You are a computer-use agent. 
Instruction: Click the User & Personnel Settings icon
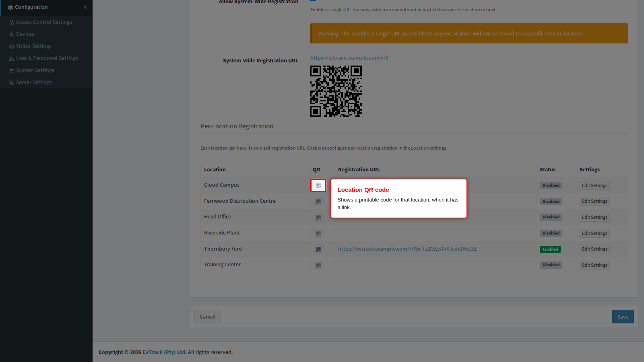(x=12, y=58)
